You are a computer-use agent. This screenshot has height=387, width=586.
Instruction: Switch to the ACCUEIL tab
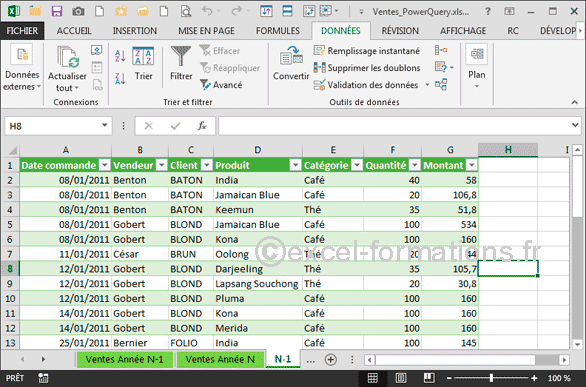pyautogui.click(x=74, y=31)
